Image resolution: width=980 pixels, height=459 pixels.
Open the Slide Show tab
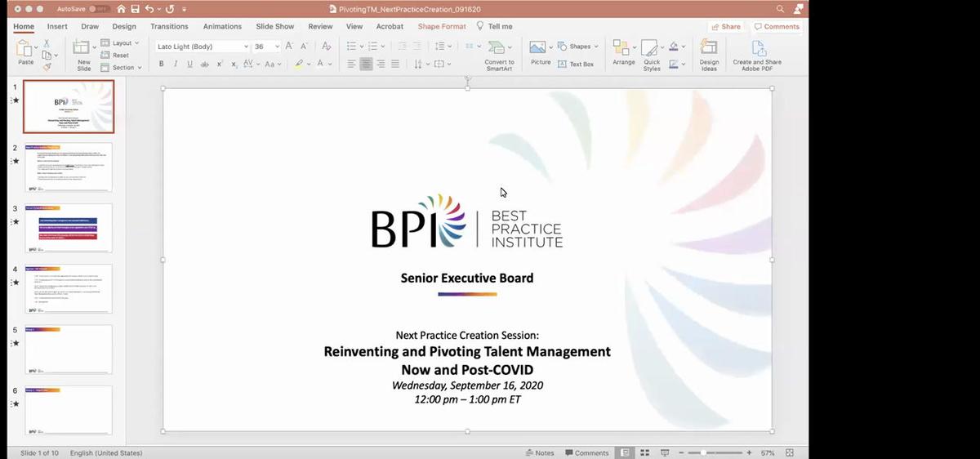[275, 26]
